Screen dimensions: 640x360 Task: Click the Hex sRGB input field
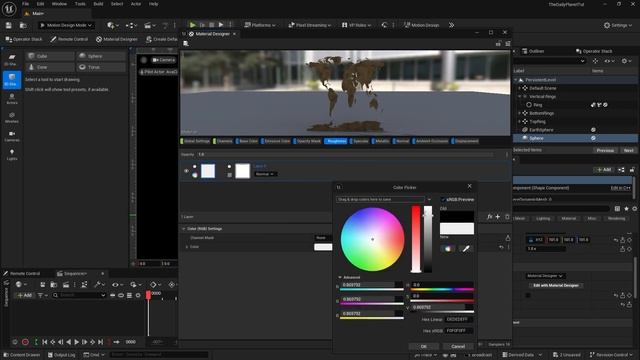[459, 331]
